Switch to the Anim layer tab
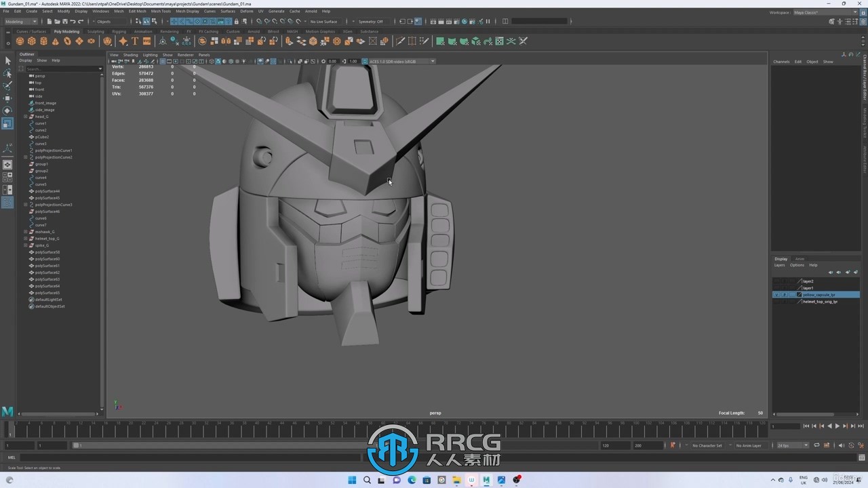This screenshot has width=868, height=488. [x=800, y=259]
